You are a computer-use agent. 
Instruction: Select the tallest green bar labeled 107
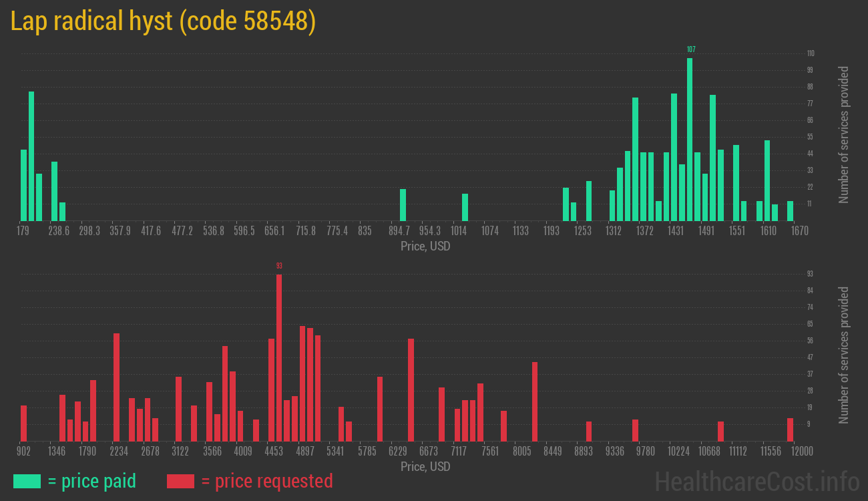(x=690, y=139)
